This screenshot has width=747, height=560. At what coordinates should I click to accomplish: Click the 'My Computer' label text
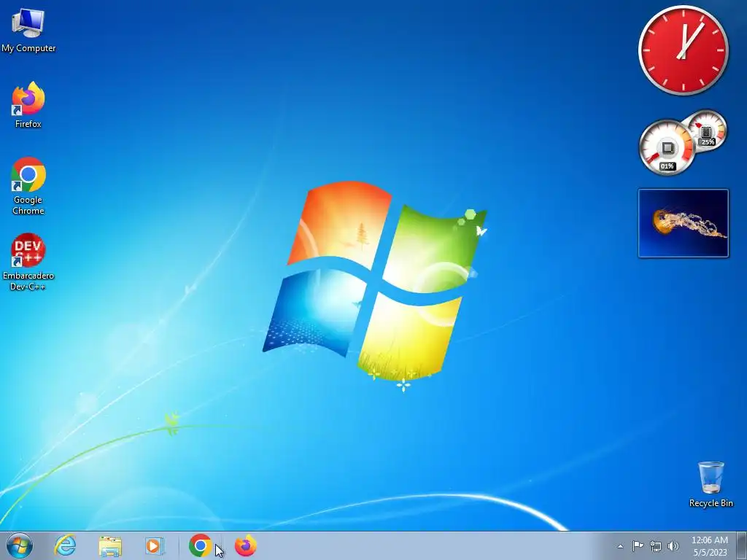(28, 48)
